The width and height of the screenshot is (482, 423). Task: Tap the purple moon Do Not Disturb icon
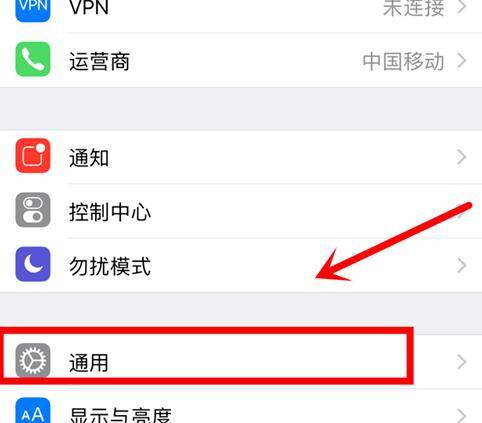(x=33, y=264)
